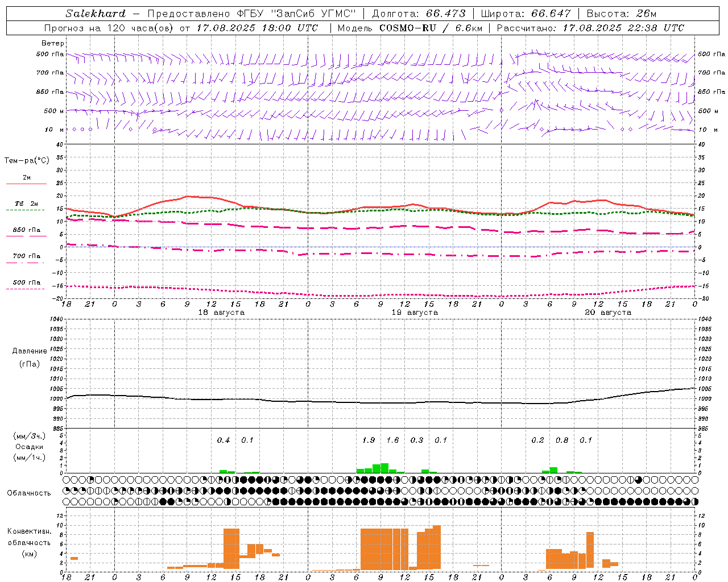Click the "2м" temperature legend entry
This screenshot has width=728, height=582.
(27, 178)
